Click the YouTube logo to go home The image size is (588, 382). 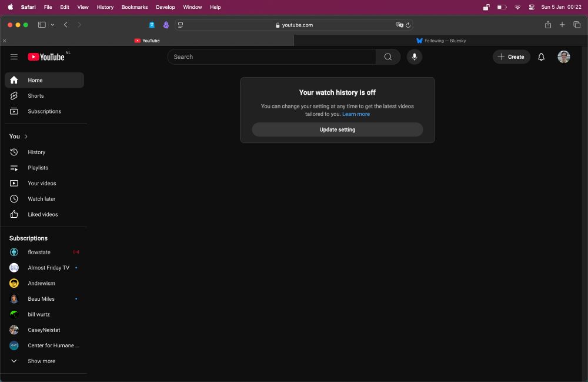[x=47, y=57]
